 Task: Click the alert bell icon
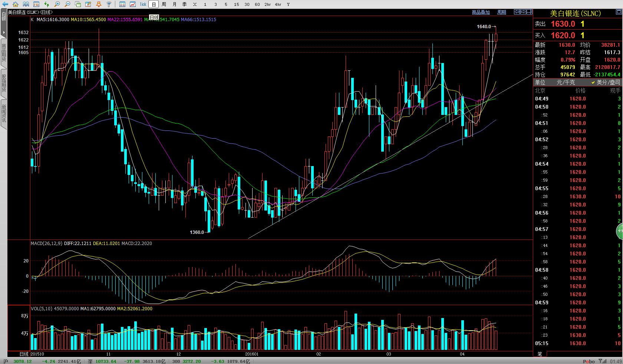pos(98,4)
